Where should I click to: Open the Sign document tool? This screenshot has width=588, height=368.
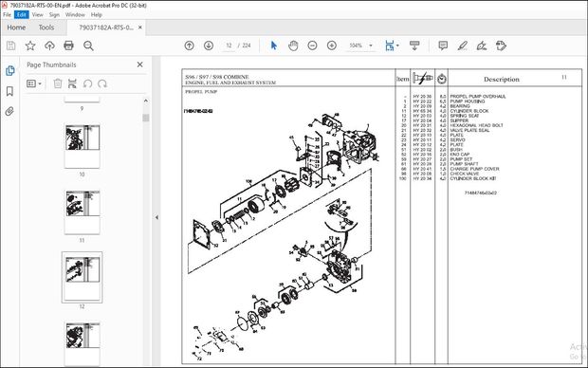[x=482, y=46]
